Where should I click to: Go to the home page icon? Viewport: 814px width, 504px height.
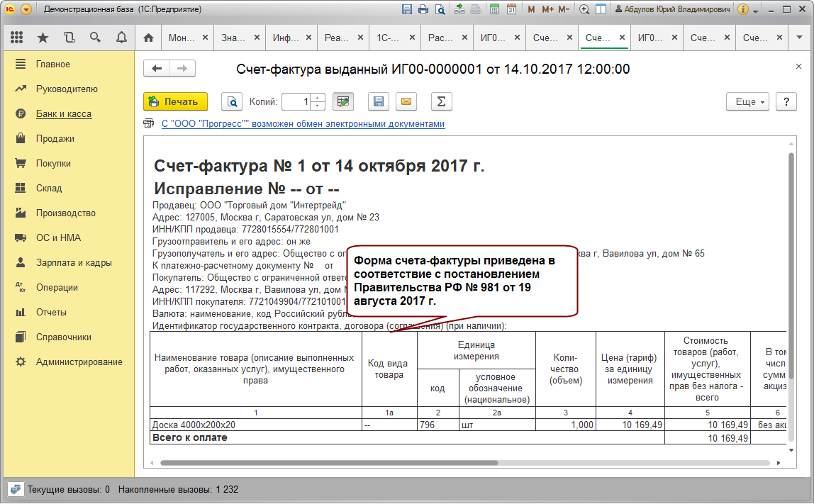coord(148,38)
